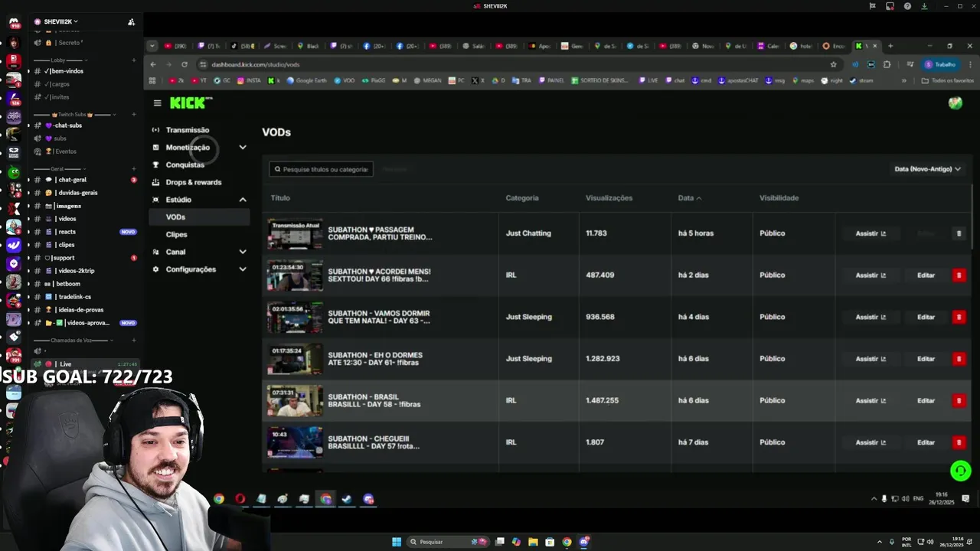Click the VODs search field
The width and height of the screenshot is (980, 551).
click(x=321, y=169)
